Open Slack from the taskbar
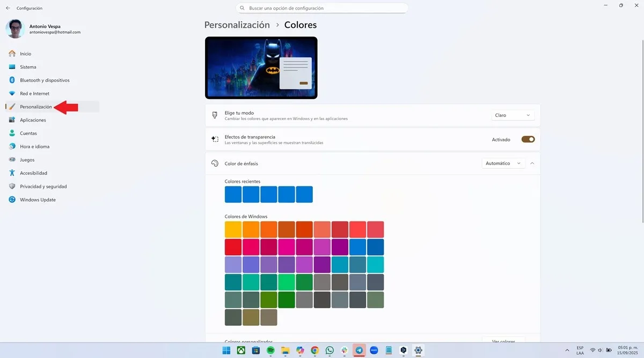 [x=344, y=350]
